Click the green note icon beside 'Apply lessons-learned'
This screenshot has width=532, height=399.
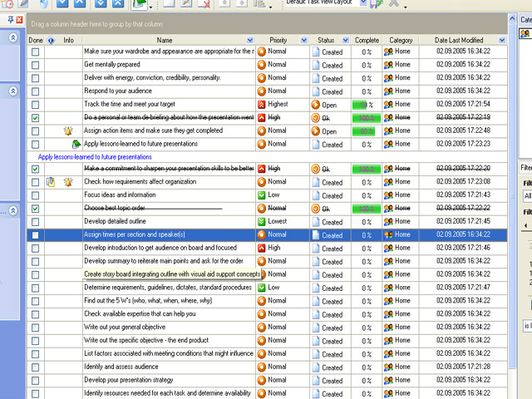coord(76,145)
